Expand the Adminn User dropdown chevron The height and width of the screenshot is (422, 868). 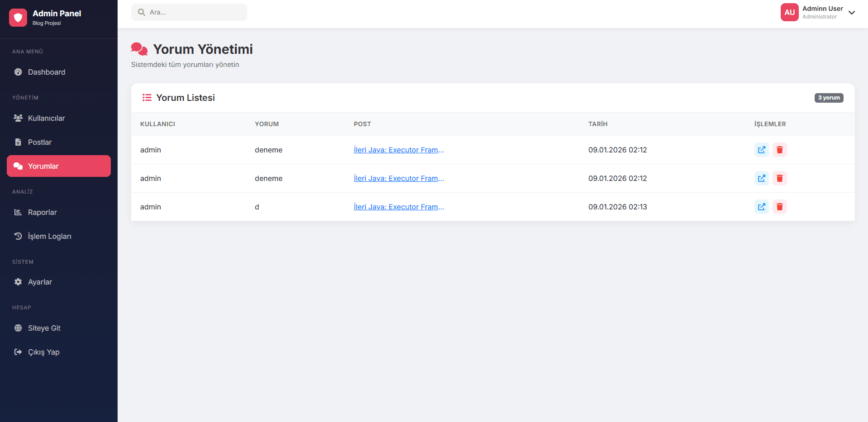pos(852,13)
